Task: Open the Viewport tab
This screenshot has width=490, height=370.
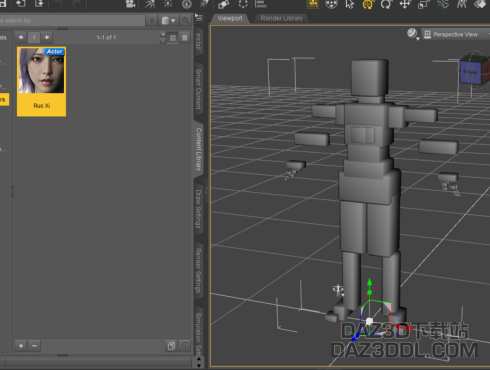Action: click(x=230, y=18)
